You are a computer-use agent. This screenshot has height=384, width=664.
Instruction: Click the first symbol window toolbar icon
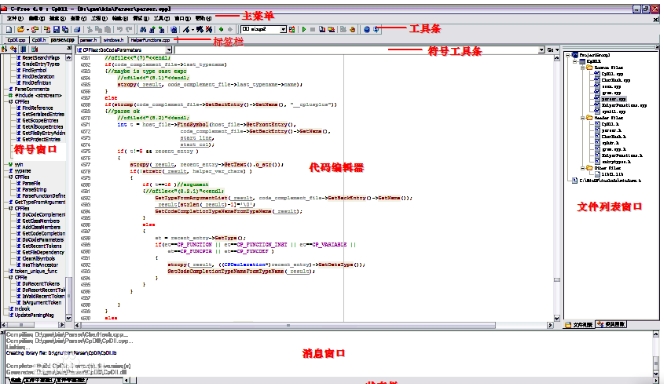pos(5,50)
